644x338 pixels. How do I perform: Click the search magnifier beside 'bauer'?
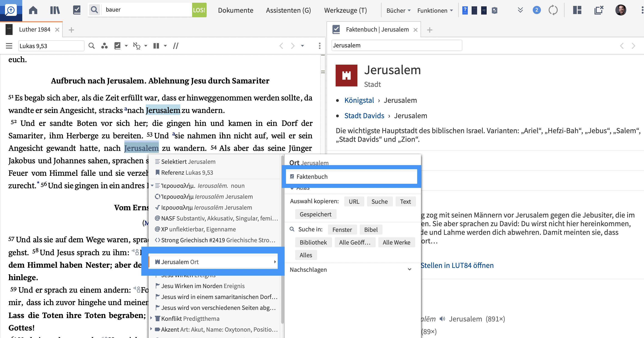click(x=94, y=10)
